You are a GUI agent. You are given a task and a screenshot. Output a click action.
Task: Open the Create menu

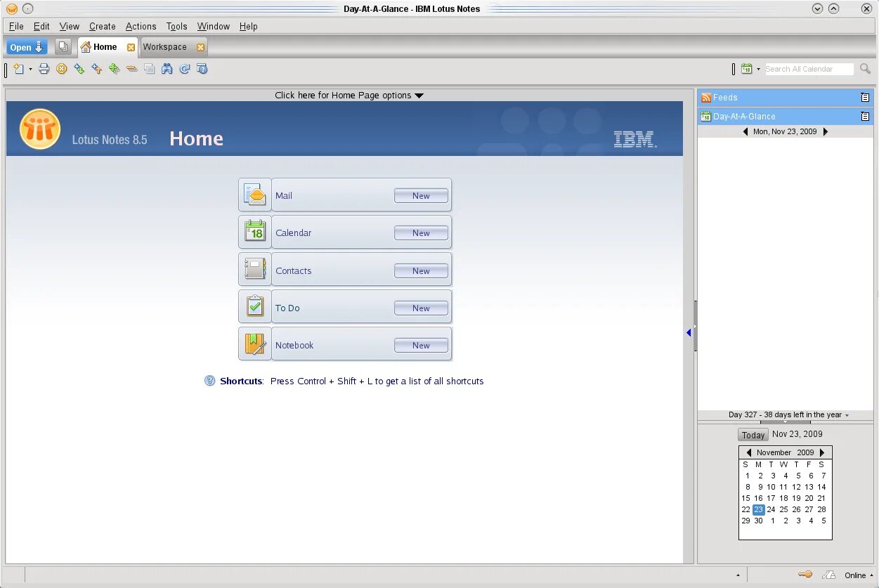102,26
